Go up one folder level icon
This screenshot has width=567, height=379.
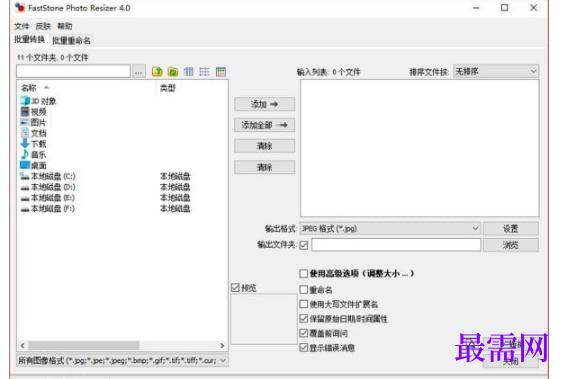157,72
